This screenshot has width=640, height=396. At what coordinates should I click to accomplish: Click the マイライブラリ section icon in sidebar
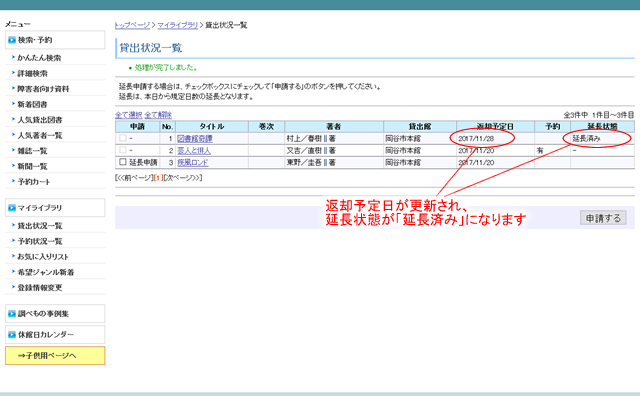(12, 208)
